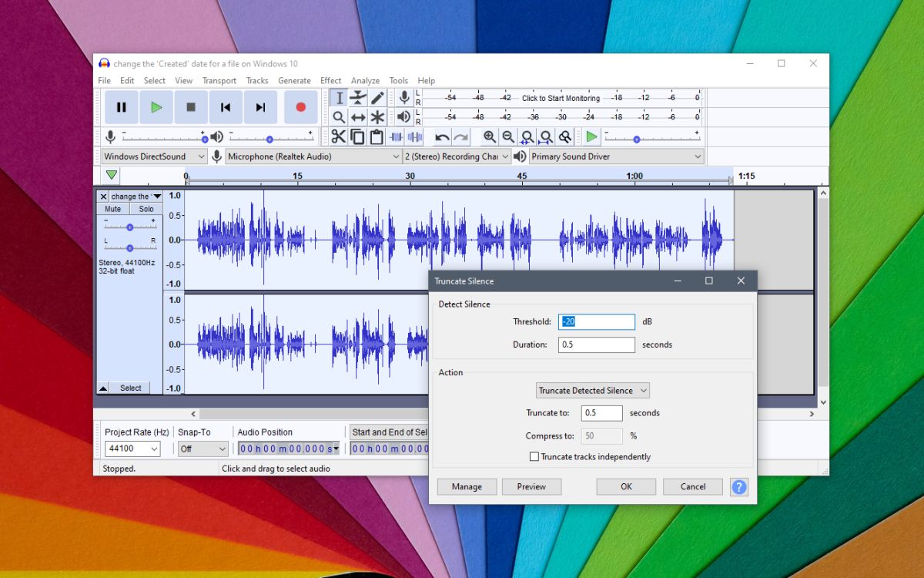Select the Draw tool
924x578 pixels.
tap(378, 96)
